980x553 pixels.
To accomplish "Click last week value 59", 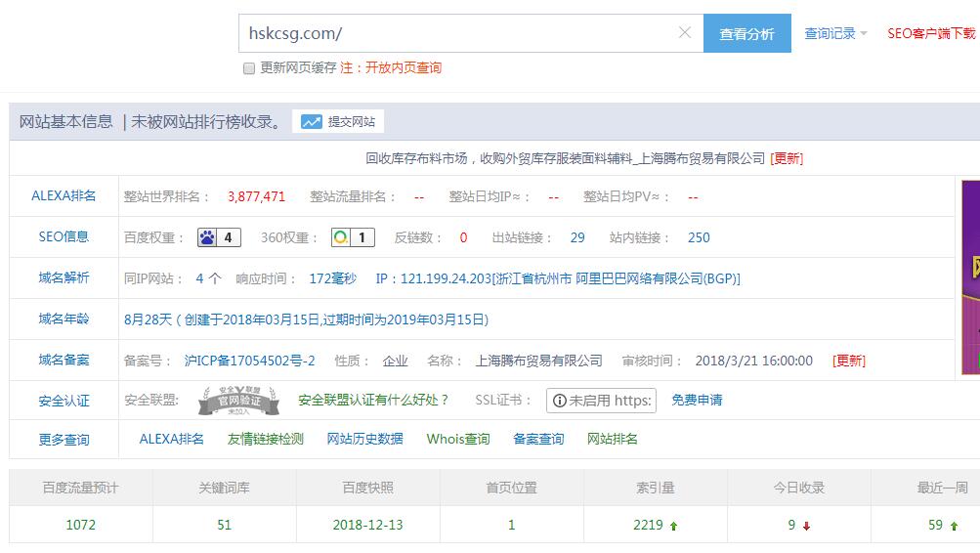I will 935,525.
